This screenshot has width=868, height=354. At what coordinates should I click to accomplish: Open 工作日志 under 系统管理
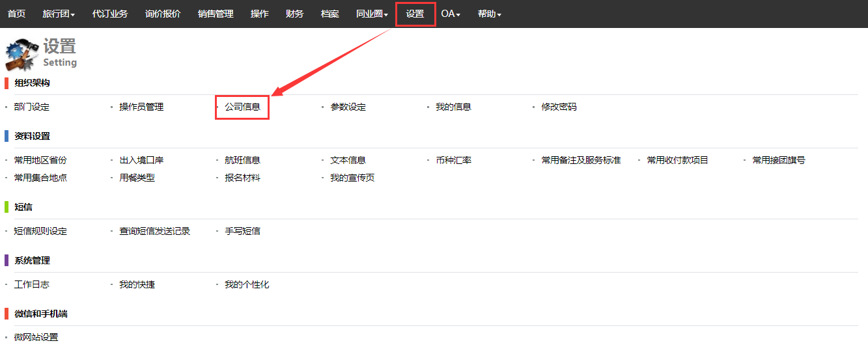pos(32,284)
